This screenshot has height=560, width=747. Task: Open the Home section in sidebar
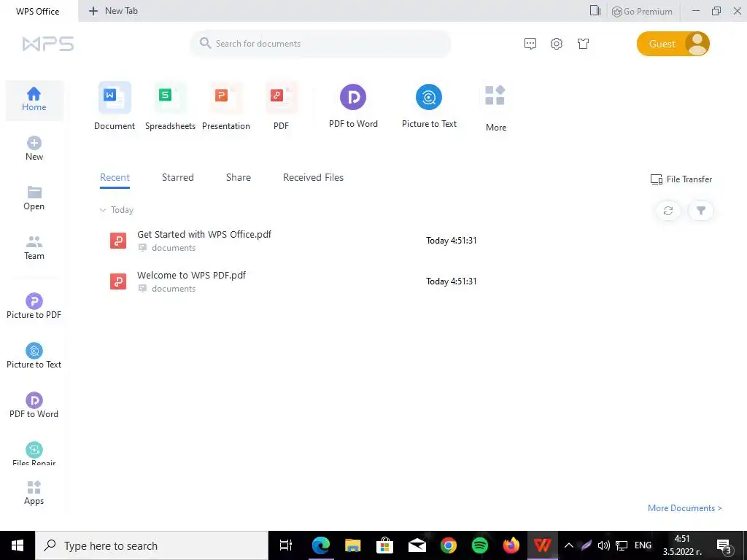(34, 100)
